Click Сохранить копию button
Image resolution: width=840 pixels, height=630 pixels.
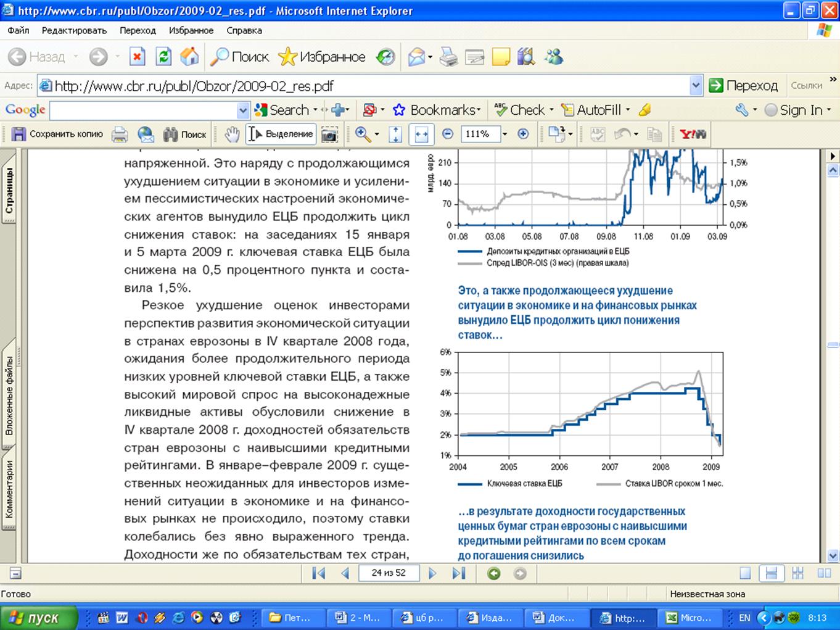(58, 134)
